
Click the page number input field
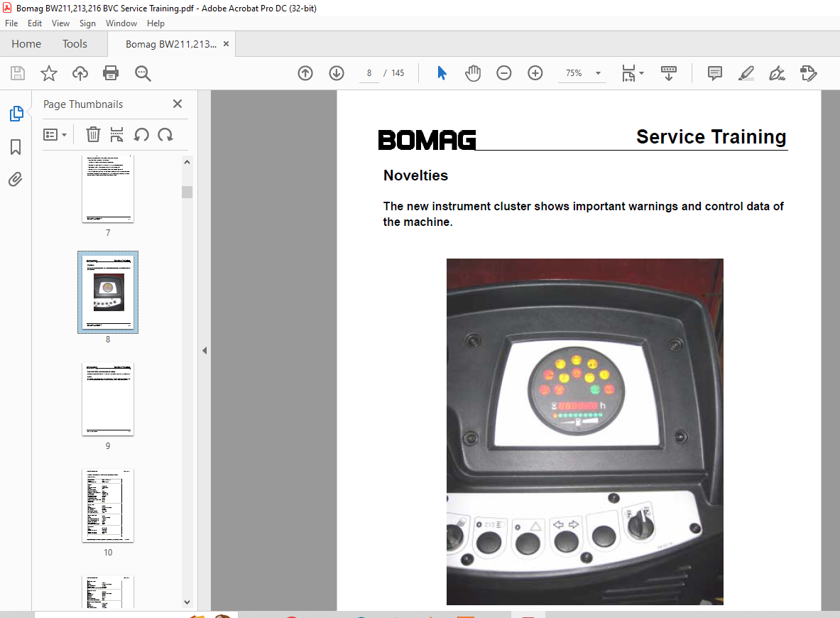click(369, 73)
